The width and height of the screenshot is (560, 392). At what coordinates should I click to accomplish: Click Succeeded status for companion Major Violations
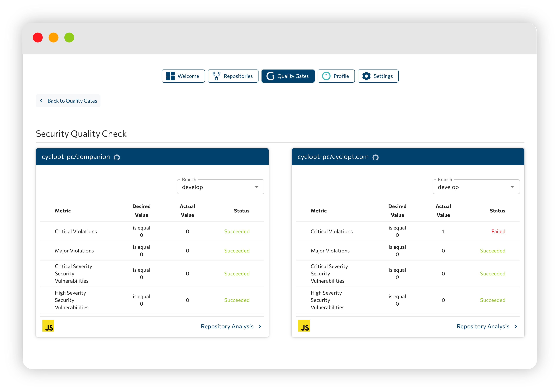click(237, 250)
